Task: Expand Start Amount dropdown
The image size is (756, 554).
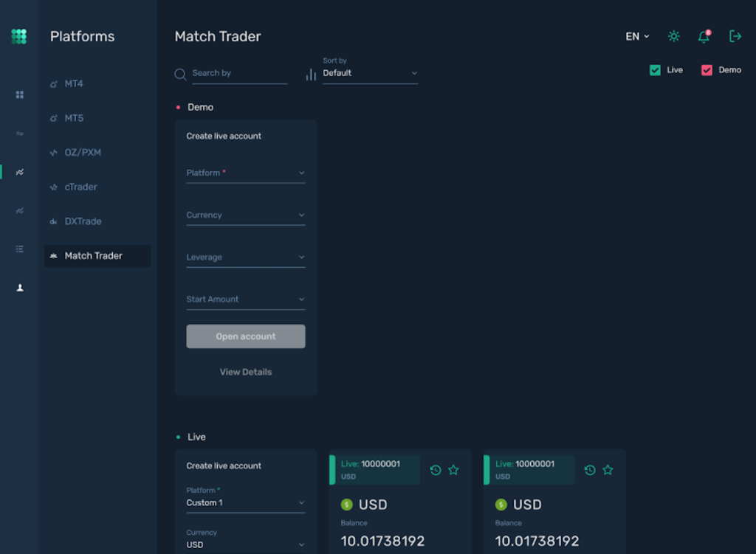Action: click(245, 299)
